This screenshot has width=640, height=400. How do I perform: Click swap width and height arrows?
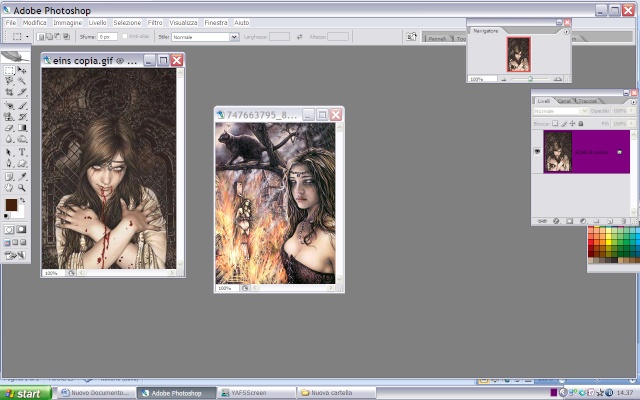point(300,37)
